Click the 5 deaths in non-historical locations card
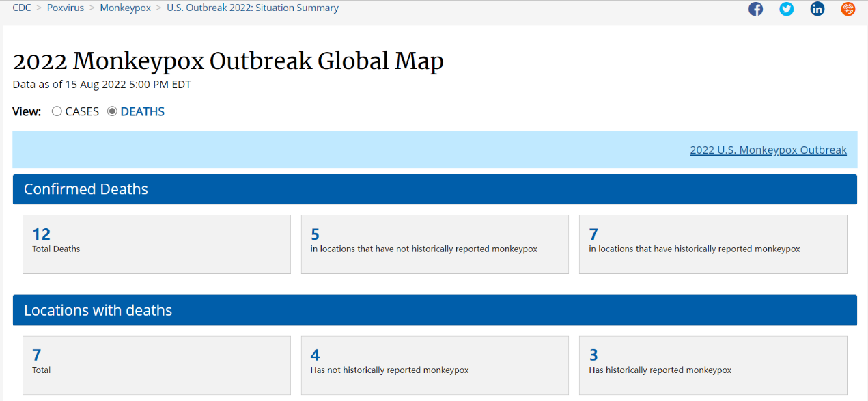This screenshot has height=401, width=868. (435, 245)
